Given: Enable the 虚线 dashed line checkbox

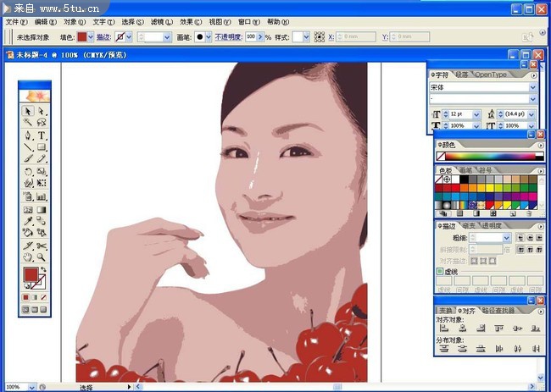Looking at the screenshot, I should (x=440, y=272).
